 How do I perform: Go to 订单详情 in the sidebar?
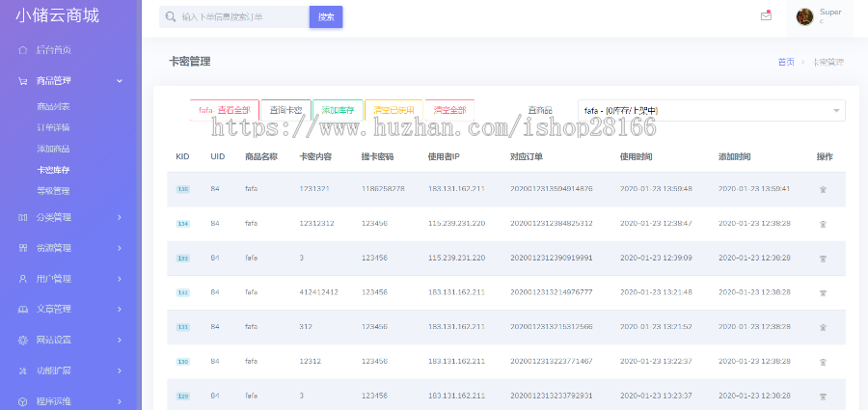pos(53,127)
